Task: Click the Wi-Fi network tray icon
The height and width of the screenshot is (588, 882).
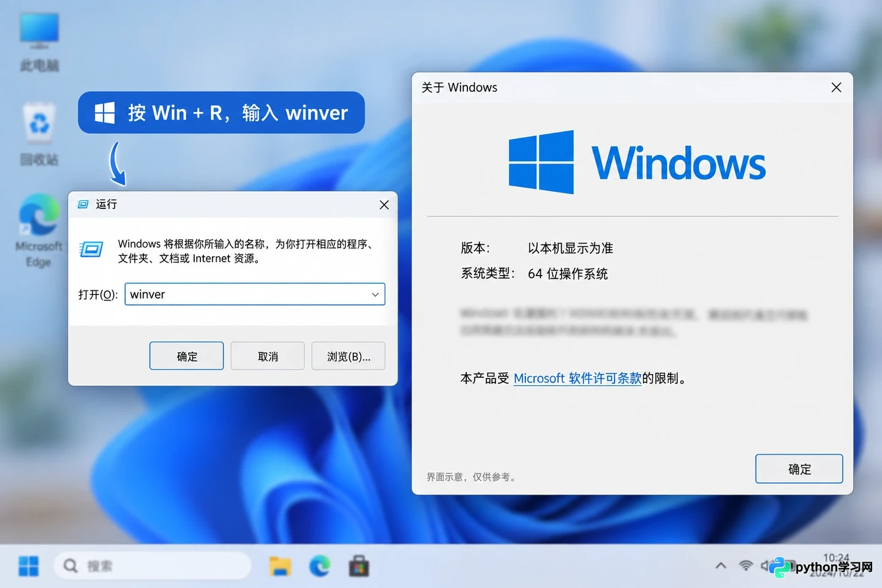Action: [x=745, y=565]
